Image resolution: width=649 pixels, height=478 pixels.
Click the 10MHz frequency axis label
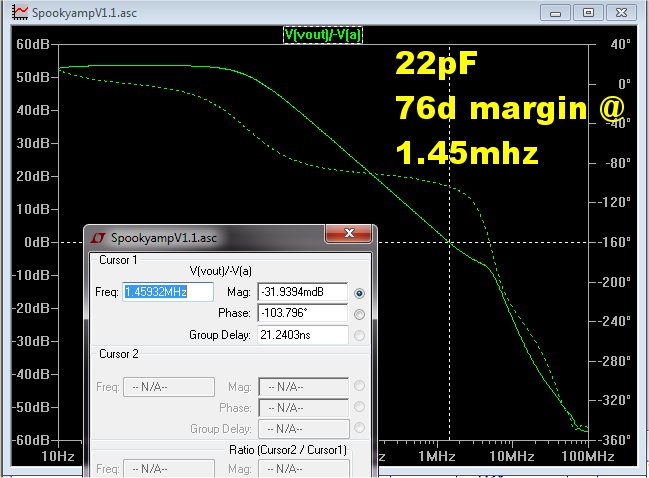coord(512,456)
